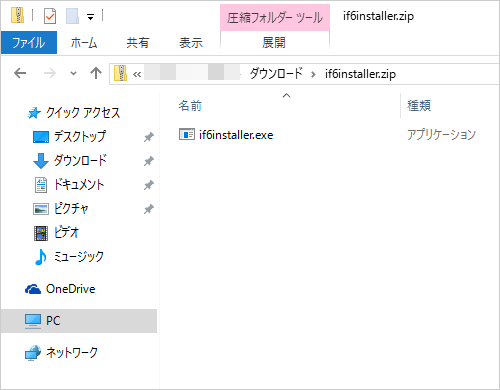Click the Properties checkmark quick access icon
This screenshot has width=500, height=390.
50,16
